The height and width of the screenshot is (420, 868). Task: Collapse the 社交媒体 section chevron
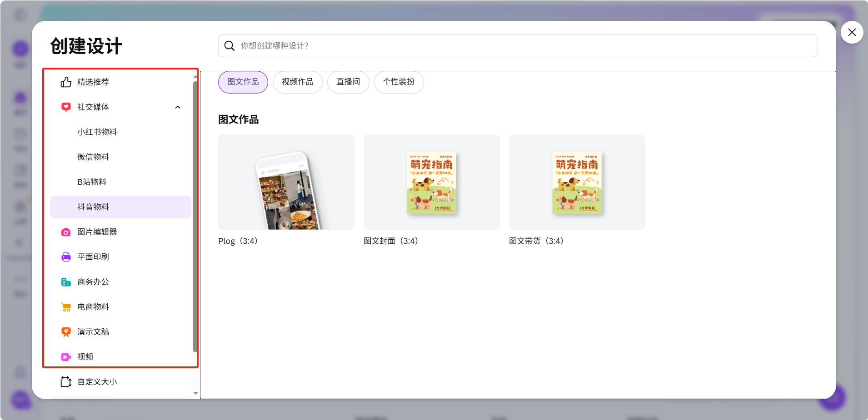(x=178, y=107)
